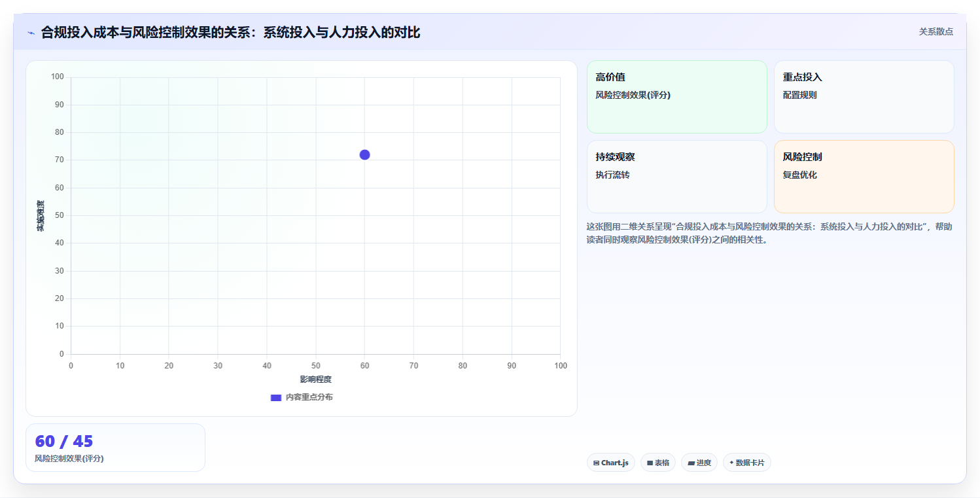This screenshot has width=980, height=498.
Task: Toggle the 内容重点分布 legend color box
Action: pos(276,397)
